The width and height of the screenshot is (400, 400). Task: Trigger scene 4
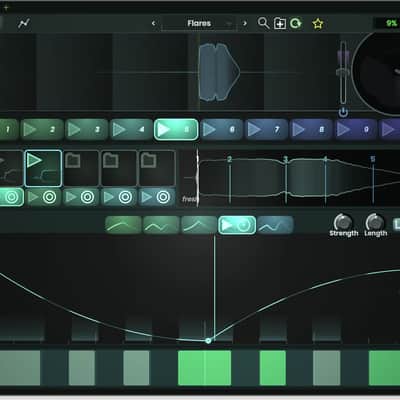131,129
